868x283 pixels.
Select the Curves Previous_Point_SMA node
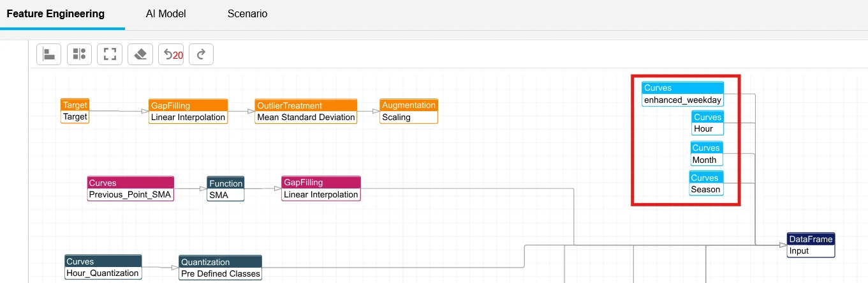130,188
